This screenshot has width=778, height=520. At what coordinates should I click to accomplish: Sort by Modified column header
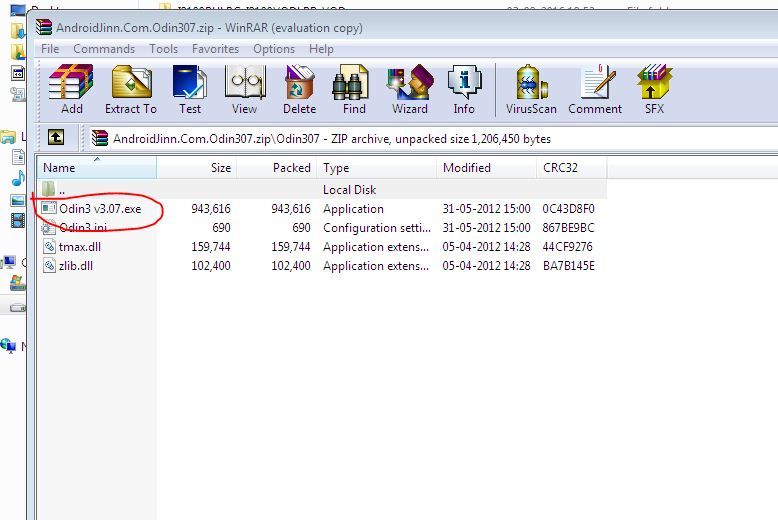[x=487, y=168]
